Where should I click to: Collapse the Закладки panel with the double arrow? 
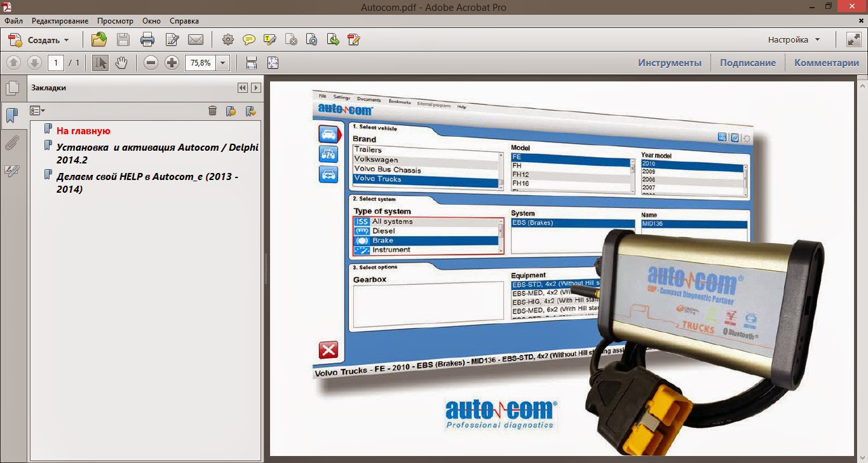click(243, 88)
